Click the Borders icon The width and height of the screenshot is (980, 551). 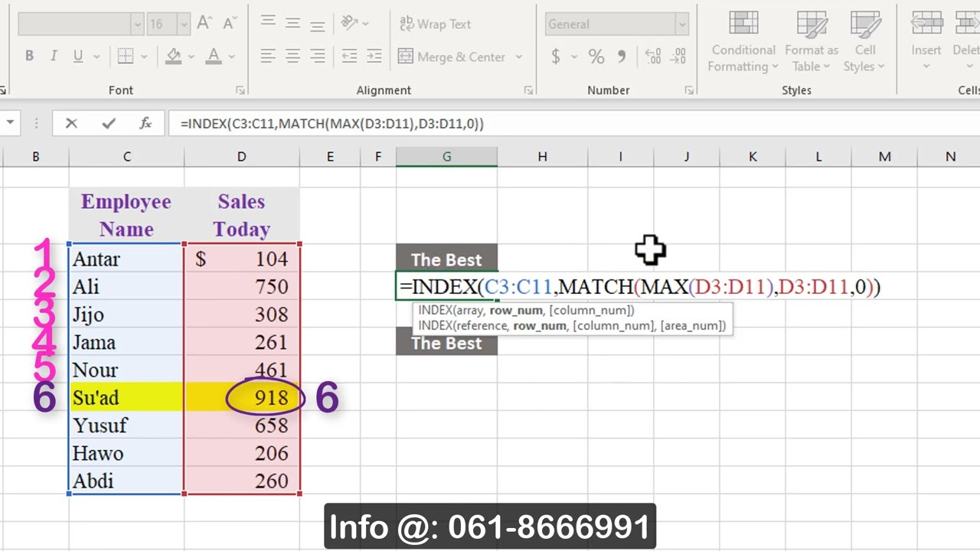click(126, 57)
